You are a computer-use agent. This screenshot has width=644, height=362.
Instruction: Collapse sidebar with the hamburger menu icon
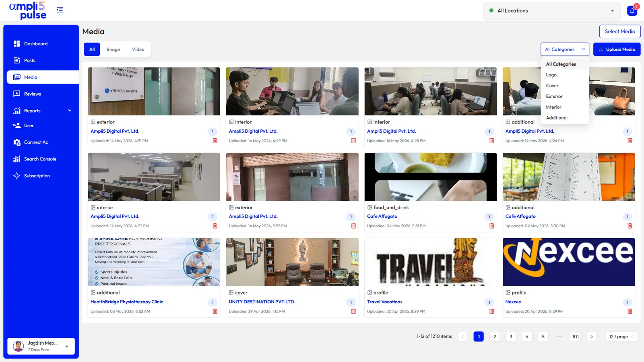tap(60, 10)
